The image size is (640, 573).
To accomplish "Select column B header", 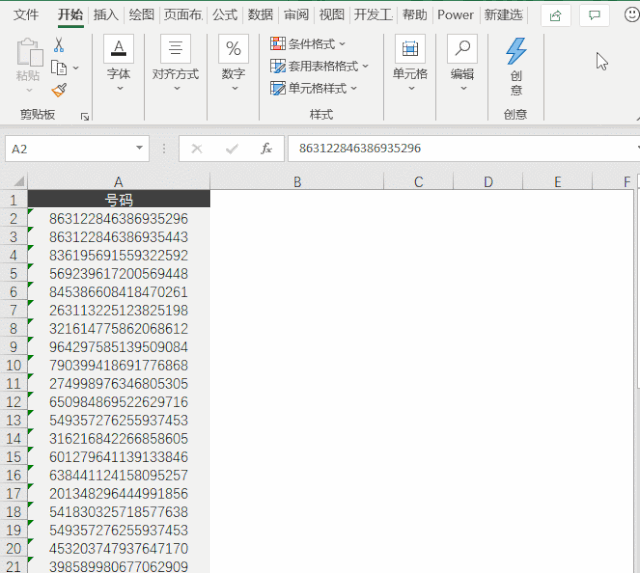I will (297, 181).
